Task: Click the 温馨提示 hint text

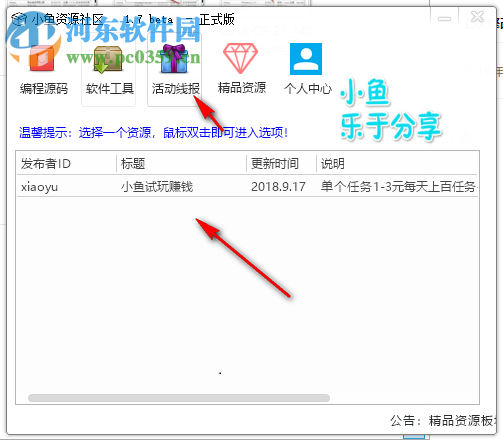Action: [153, 133]
